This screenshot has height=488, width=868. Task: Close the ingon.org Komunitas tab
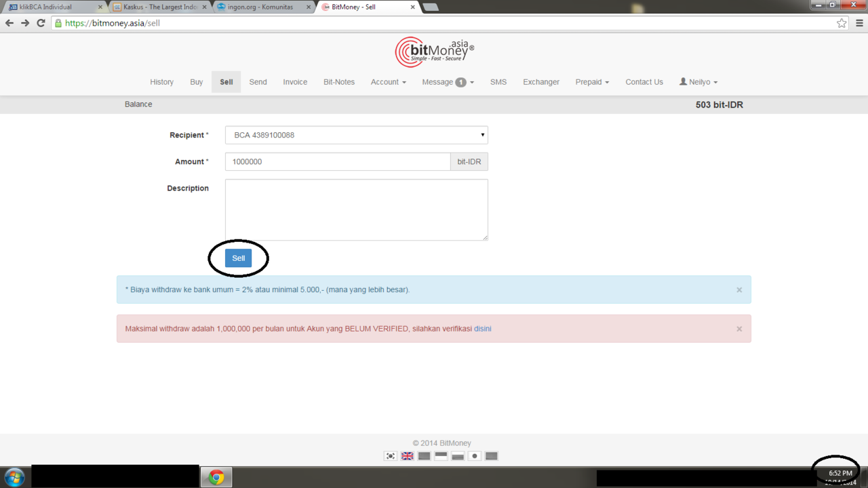[x=308, y=7]
